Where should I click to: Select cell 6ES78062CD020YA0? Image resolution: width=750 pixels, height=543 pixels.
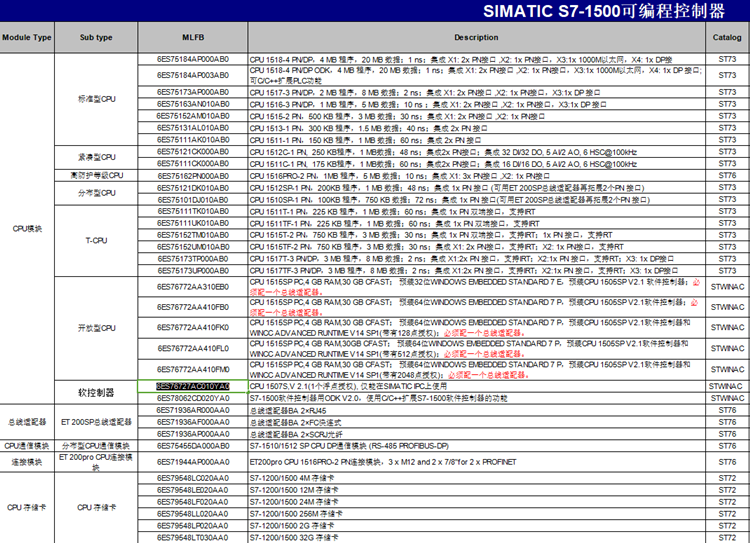[x=193, y=398]
